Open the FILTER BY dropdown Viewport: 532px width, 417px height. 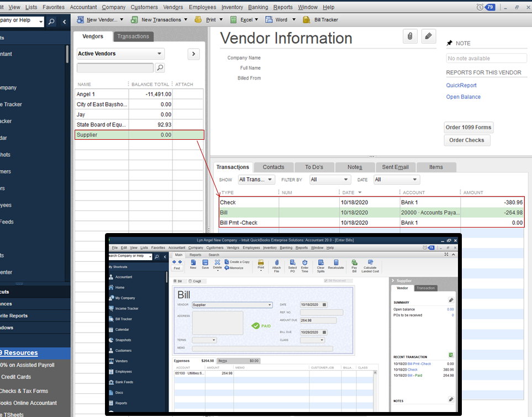point(329,180)
